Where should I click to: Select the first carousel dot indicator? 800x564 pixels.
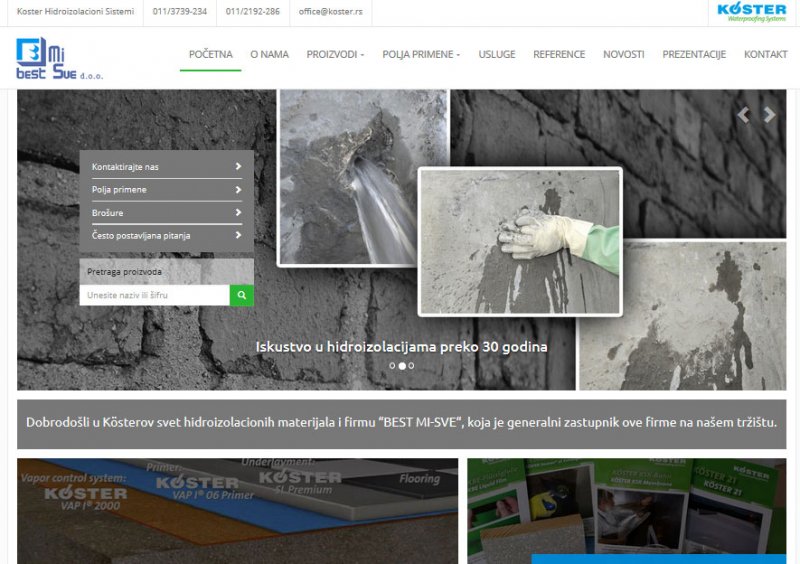click(x=392, y=366)
